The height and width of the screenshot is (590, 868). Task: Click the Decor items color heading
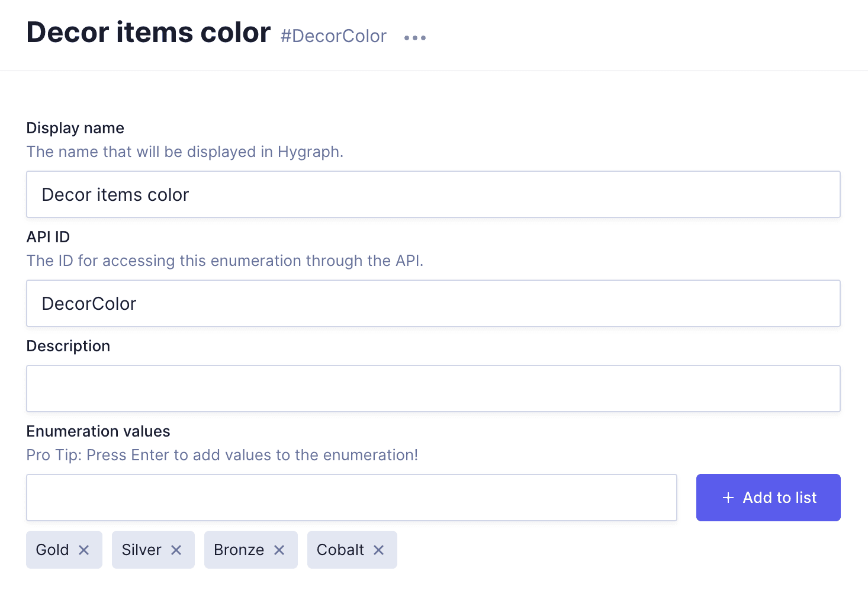pos(149,33)
